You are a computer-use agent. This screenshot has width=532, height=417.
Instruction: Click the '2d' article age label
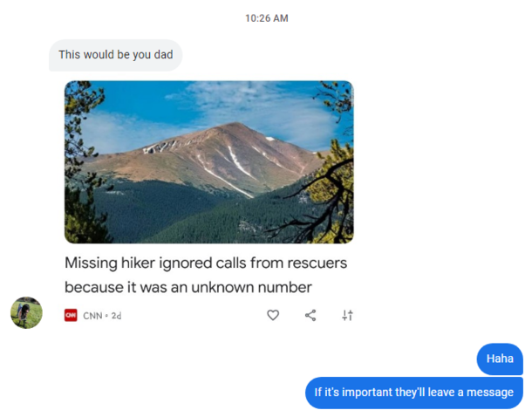116,316
